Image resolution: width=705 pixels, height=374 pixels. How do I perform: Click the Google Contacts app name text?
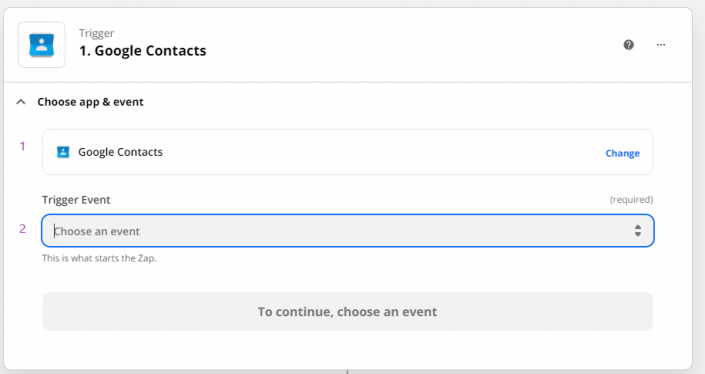[120, 152]
